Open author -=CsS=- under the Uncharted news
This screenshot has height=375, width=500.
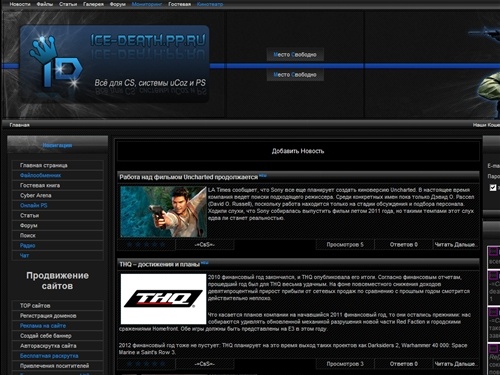[205, 245]
